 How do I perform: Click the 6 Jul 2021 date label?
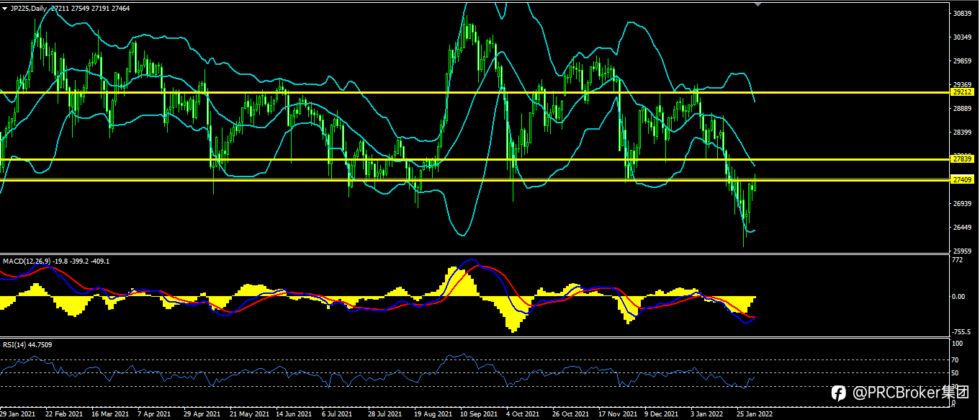(x=337, y=415)
